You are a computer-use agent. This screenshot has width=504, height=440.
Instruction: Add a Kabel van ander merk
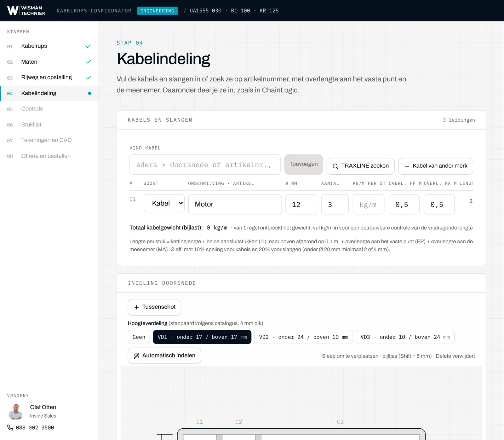[436, 166]
